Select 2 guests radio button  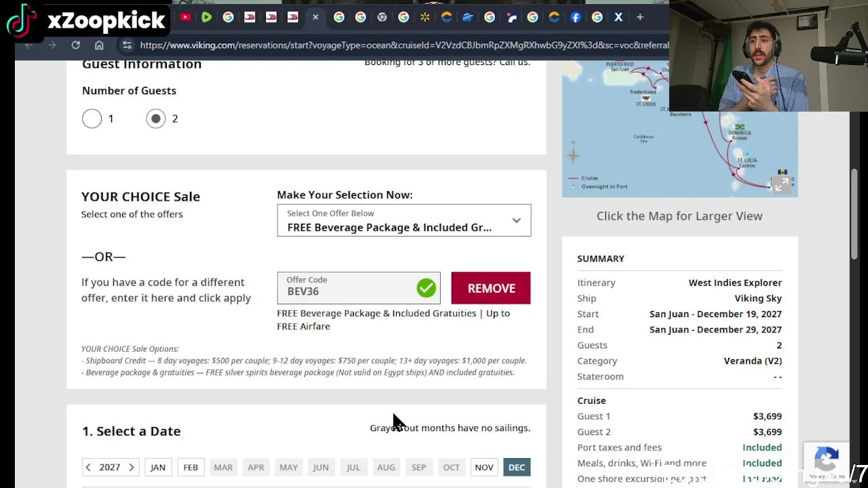tap(155, 119)
